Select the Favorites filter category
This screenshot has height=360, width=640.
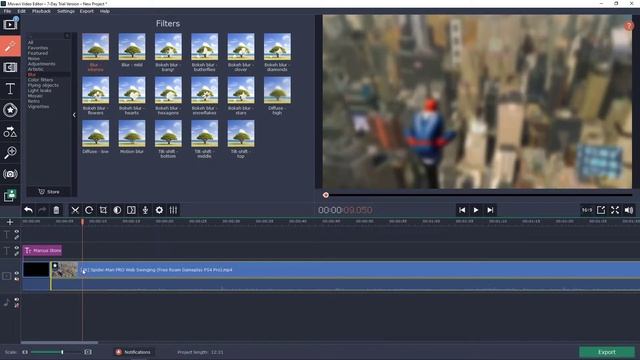tap(38, 48)
